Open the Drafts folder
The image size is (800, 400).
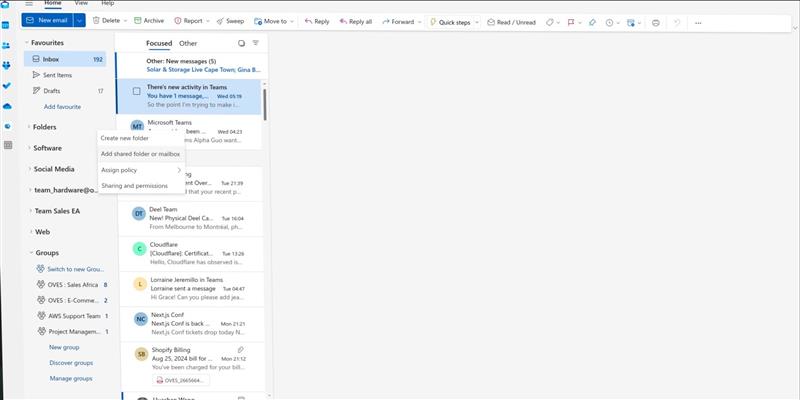65,91
